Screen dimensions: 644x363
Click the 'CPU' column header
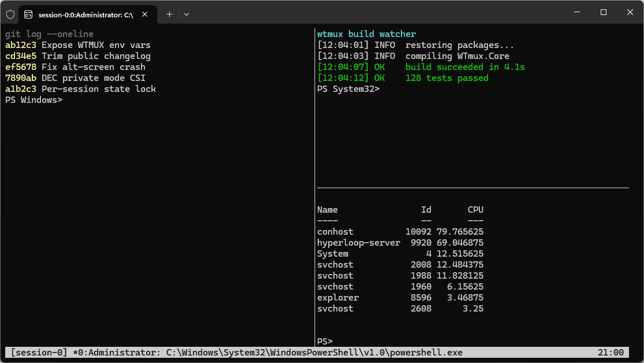[475, 210]
